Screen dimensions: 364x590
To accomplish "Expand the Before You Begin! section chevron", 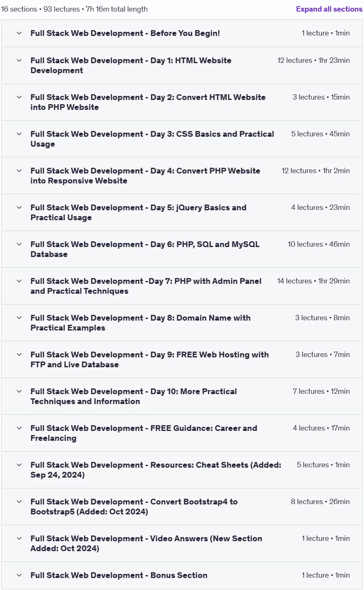I will point(19,33).
